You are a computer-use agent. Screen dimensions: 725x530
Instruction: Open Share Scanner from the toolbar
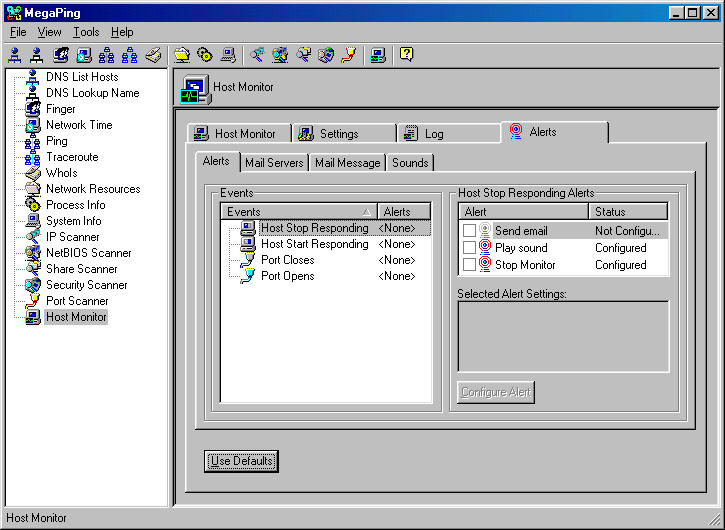point(303,55)
